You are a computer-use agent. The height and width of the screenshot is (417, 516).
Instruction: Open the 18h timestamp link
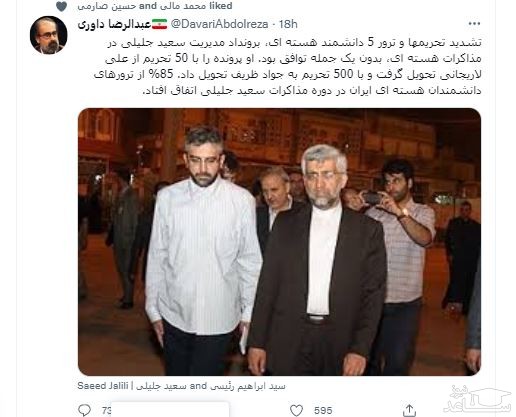[x=288, y=24]
